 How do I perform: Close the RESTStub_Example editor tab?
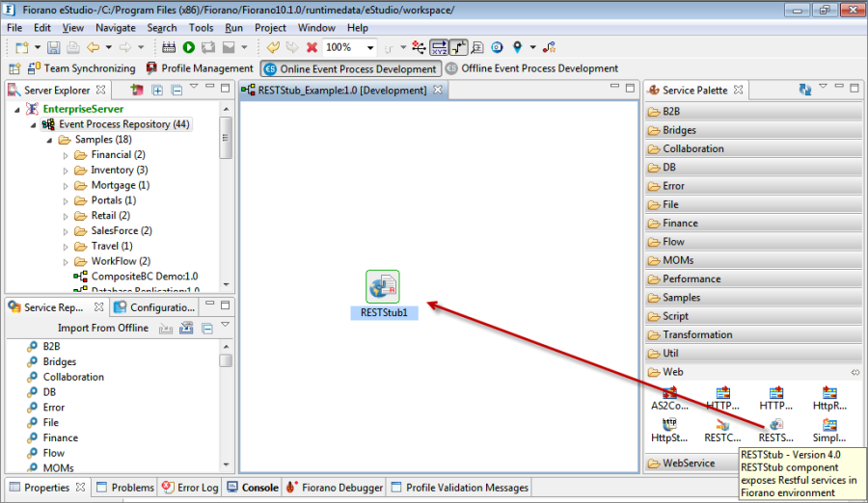[x=438, y=90]
